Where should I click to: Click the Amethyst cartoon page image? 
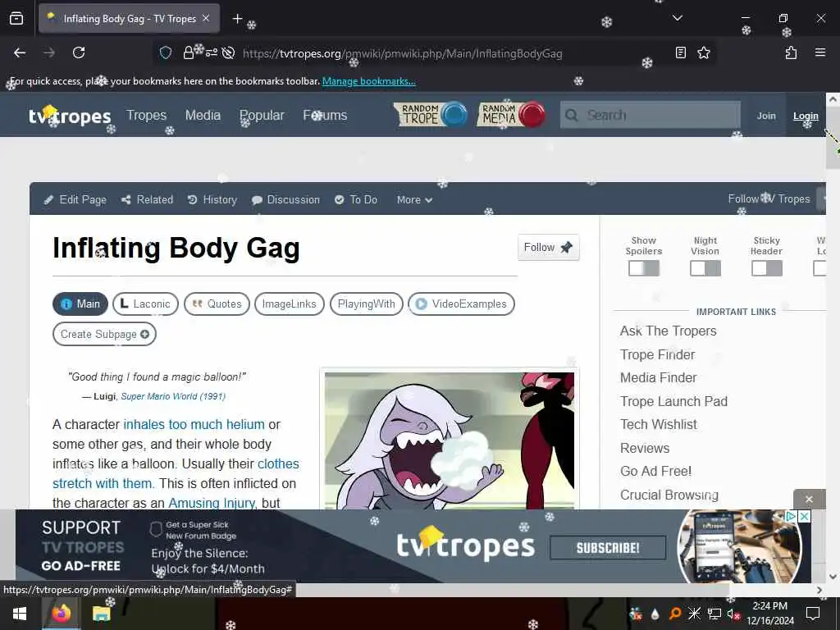click(x=449, y=441)
